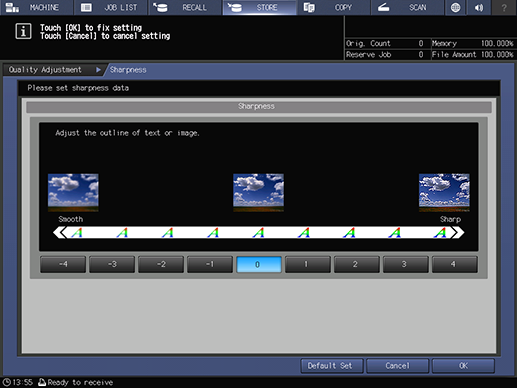Image resolution: width=517 pixels, height=388 pixels.
Task: Go back to Quality Adjustment breadcrumb
Action: pyautogui.click(x=53, y=70)
